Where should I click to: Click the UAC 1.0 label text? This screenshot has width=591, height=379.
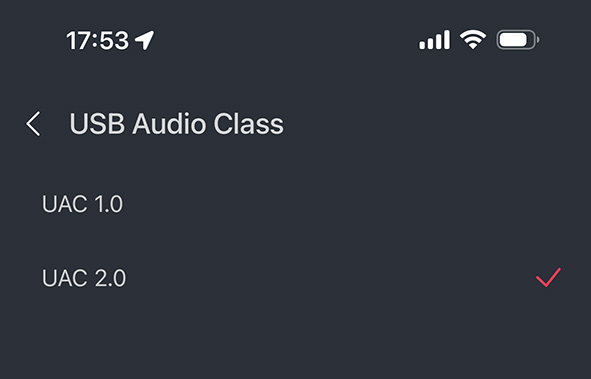[82, 204]
